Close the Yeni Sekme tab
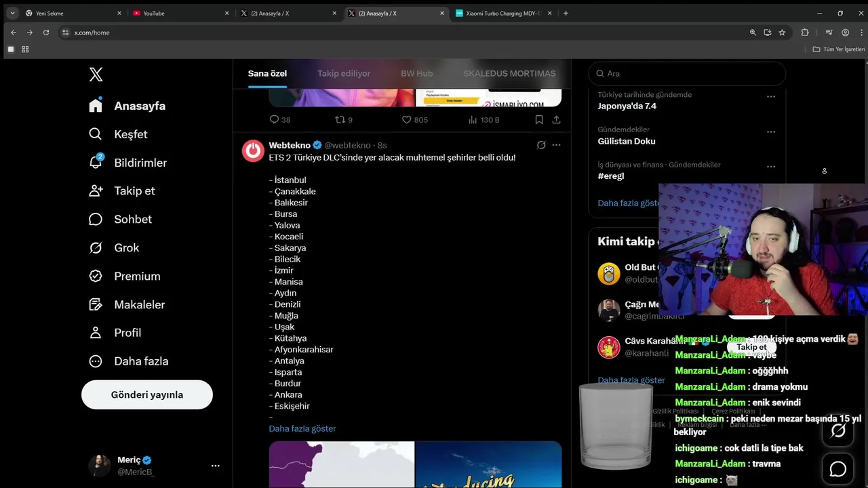Screen dimensions: 868x488 [119, 13]
